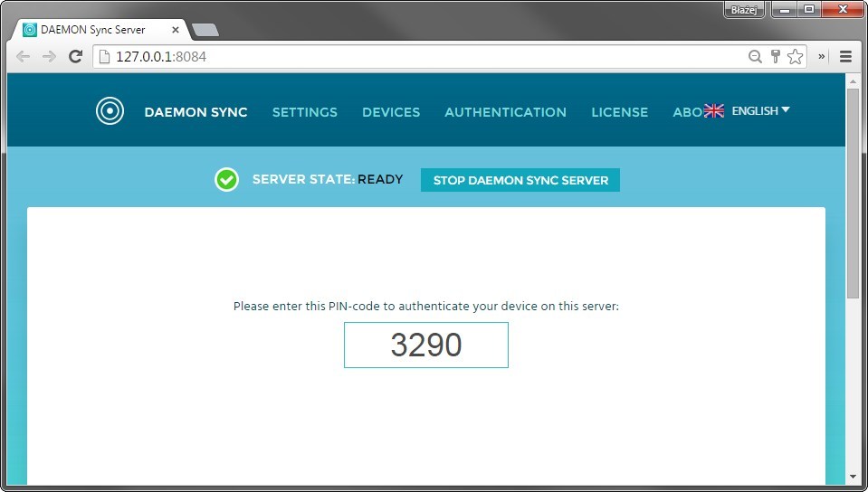Open the partially hidden ABOUT menu item
The width and height of the screenshot is (868, 492).
[x=688, y=112]
